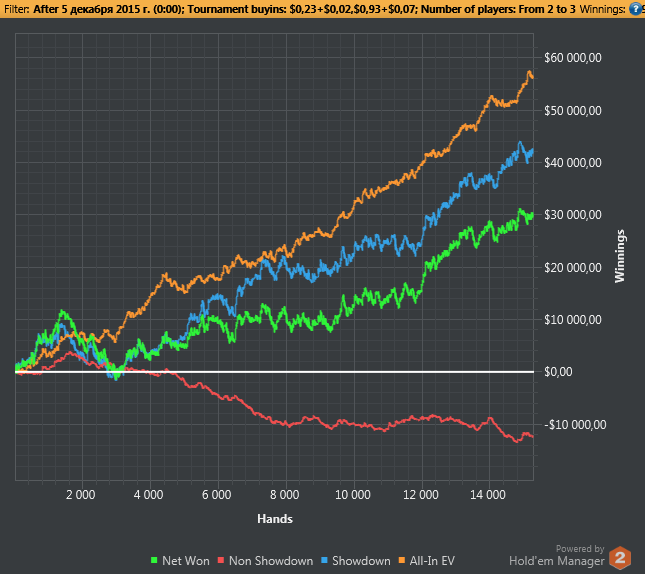Click the 6 000 hands axis label
This screenshot has height=574, width=645.
[216, 495]
